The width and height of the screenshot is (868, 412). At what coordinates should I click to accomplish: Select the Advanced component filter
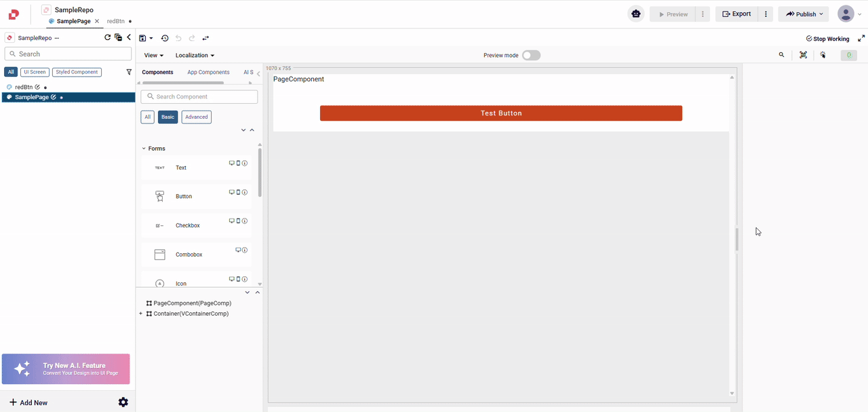tap(196, 117)
